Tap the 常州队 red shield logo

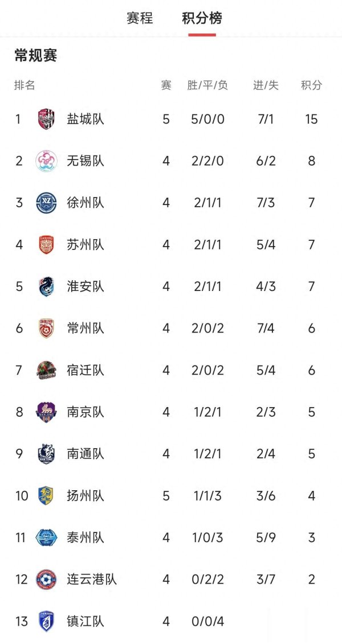click(x=46, y=329)
